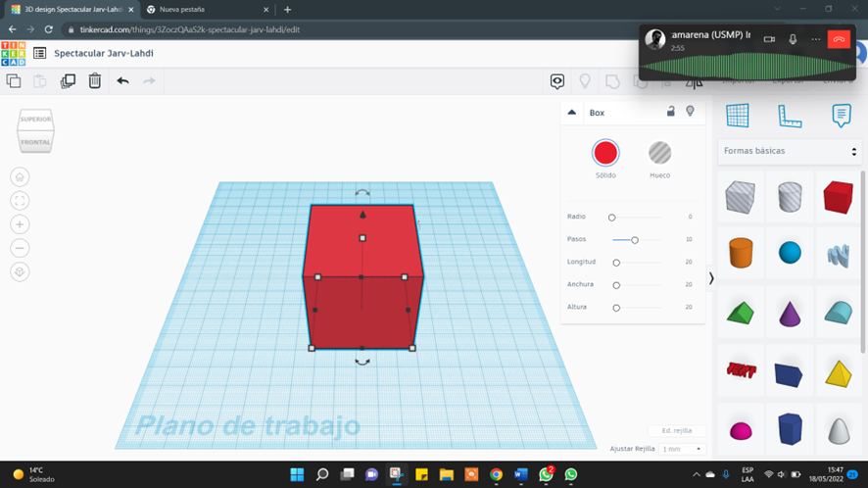868x488 pixels.
Task: Pick the blue Polygon shape
Action: 790,428
